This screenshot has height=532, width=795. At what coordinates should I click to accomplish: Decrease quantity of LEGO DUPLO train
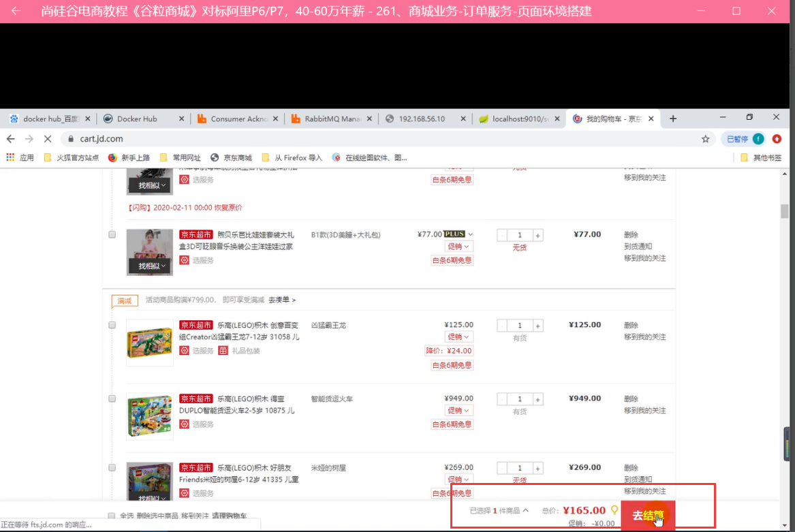(502, 399)
